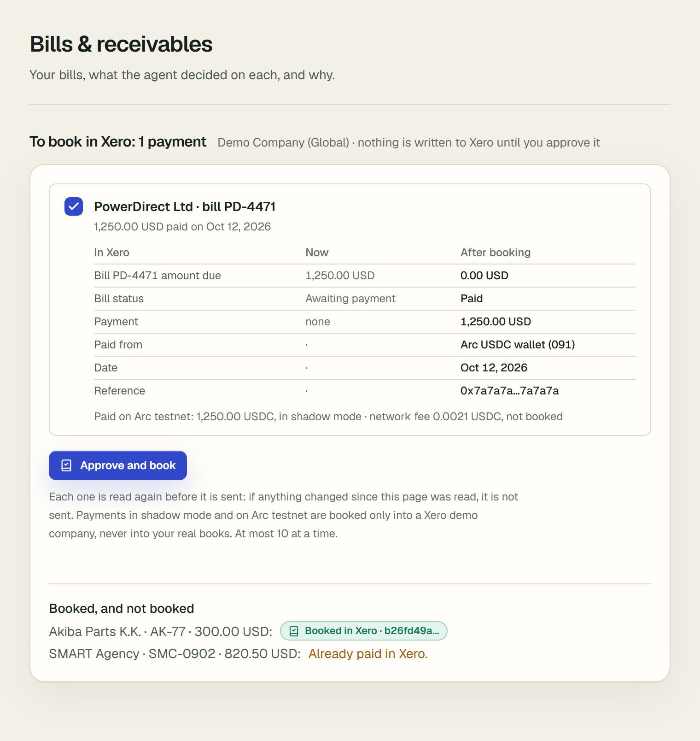Select the Now amount 1,250.00 USD

(x=340, y=276)
